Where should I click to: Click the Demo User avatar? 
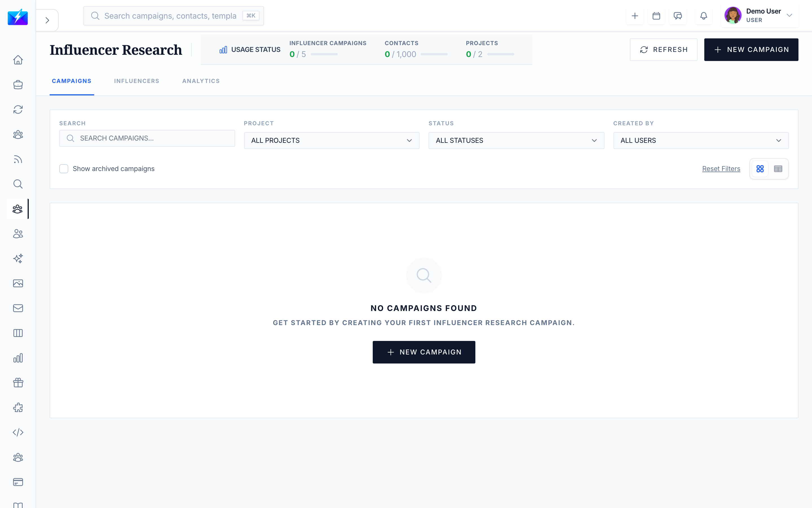(x=733, y=16)
